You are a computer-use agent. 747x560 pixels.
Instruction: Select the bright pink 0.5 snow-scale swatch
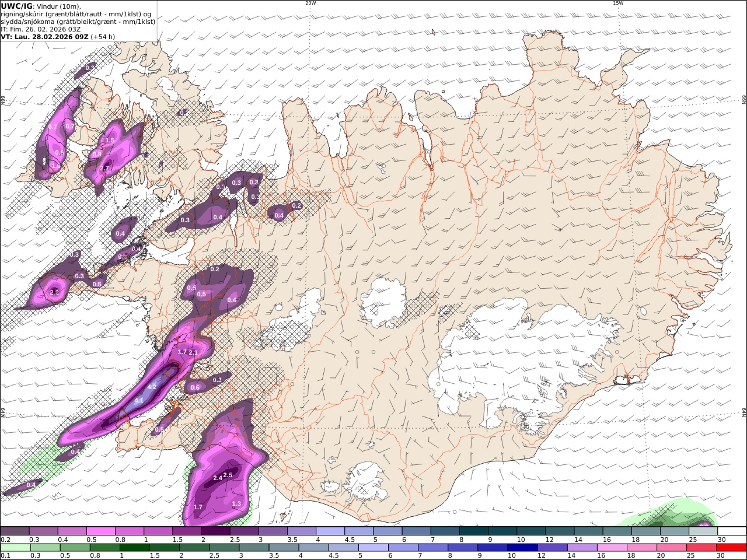(100, 531)
